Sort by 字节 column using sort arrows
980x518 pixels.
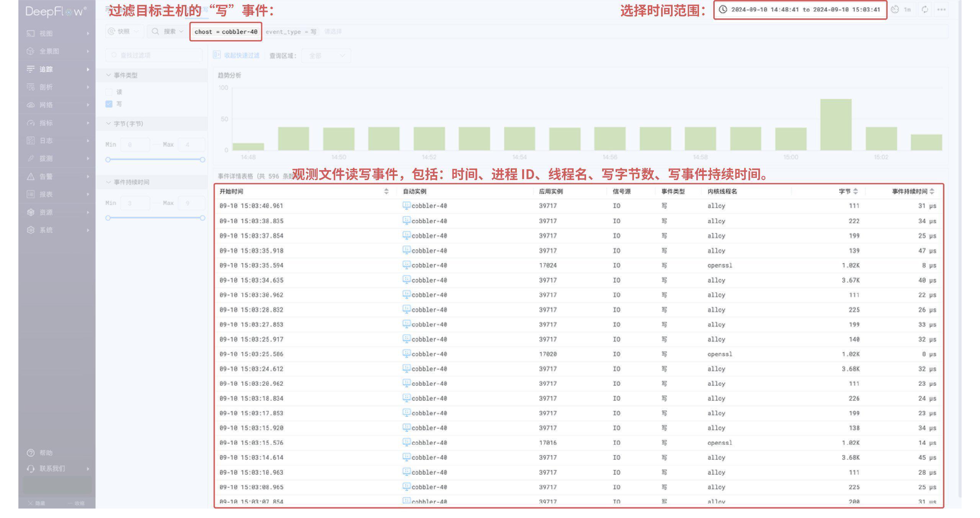click(x=856, y=191)
